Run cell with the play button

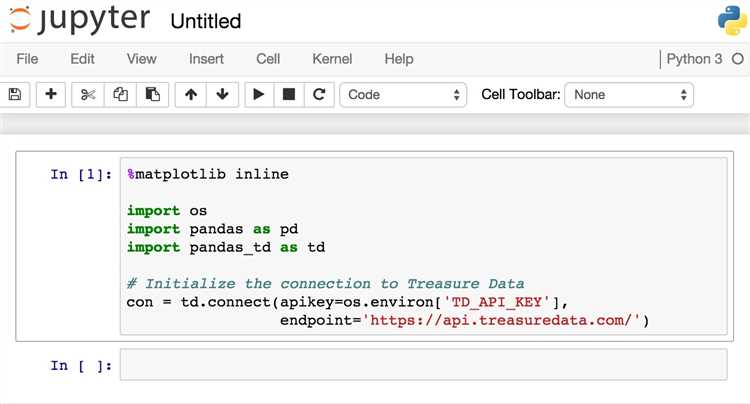(x=259, y=94)
